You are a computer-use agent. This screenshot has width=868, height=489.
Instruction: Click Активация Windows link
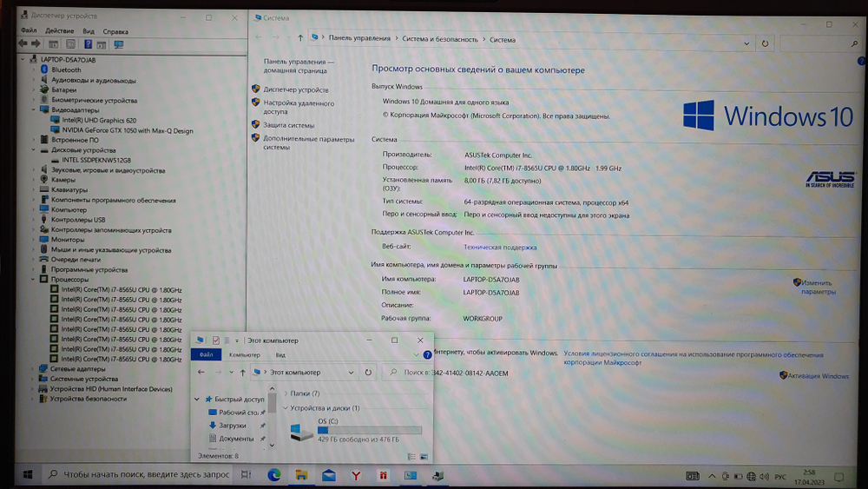[x=818, y=376]
